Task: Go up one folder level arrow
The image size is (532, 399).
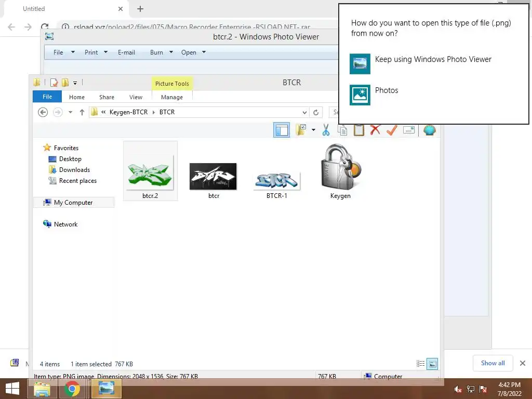Action: point(82,112)
